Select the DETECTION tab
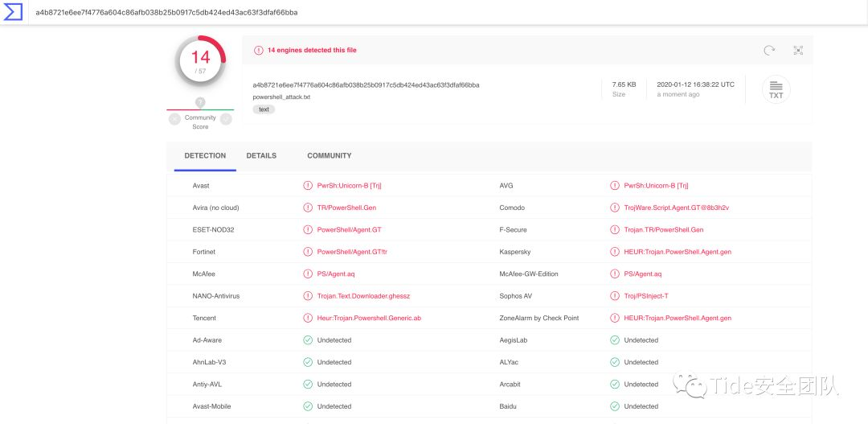The width and height of the screenshot is (868, 424). [x=205, y=155]
